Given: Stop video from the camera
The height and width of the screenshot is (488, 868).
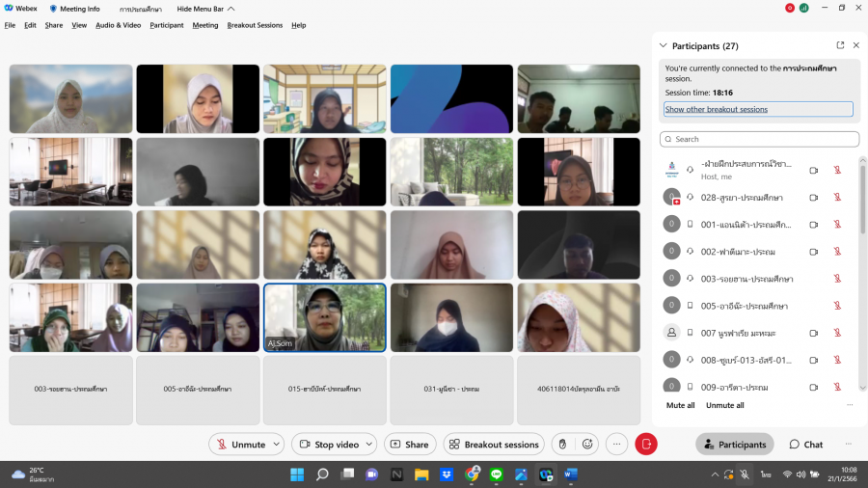Looking at the screenshot, I should point(327,445).
